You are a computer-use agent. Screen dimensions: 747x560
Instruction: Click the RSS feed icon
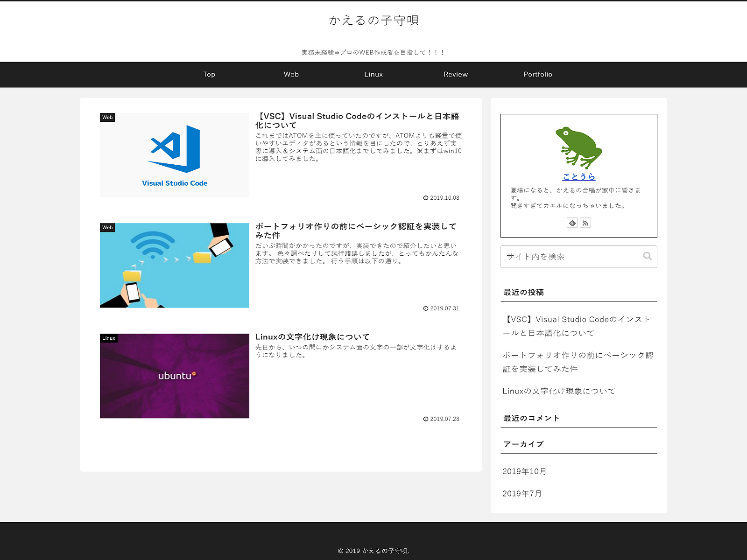coord(585,223)
